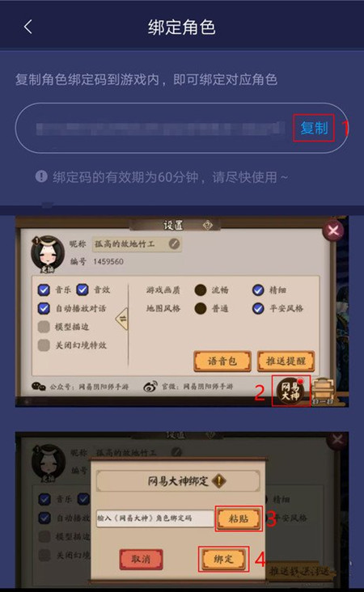Tap the 复制 copy button
Screen dimensions: 364x592
[x=314, y=128]
